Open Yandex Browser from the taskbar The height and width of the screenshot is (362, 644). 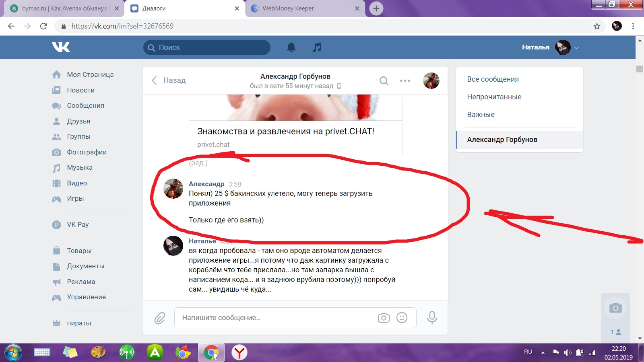tap(239, 353)
